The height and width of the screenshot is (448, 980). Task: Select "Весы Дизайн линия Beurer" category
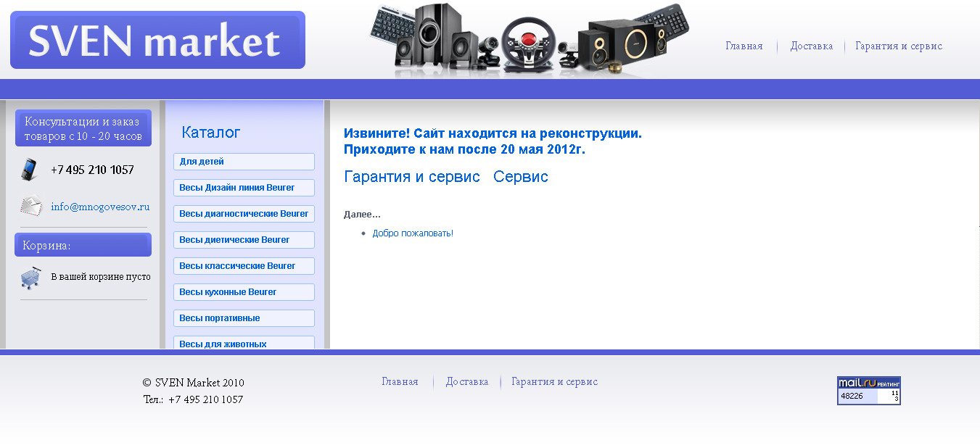click(x=244, y=187)
